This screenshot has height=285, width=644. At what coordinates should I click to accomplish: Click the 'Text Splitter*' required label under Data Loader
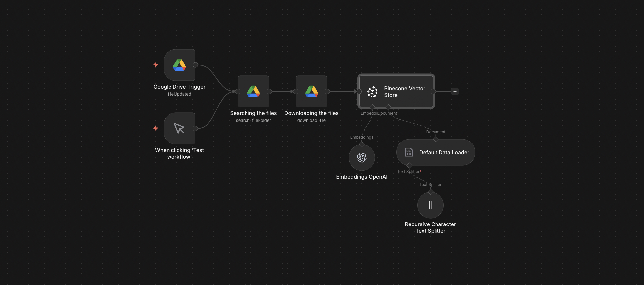[x=409, y=172]
